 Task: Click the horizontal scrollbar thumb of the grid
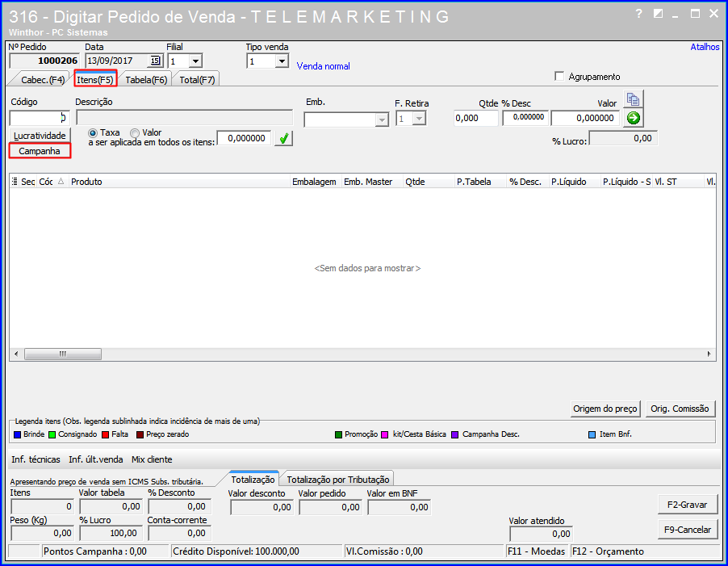63,354
